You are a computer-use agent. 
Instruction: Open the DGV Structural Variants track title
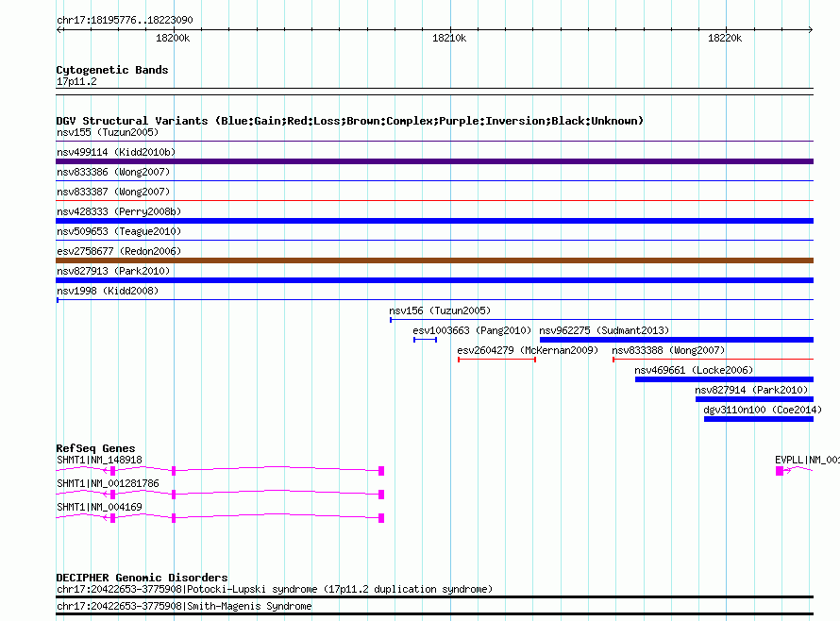(349, 121)
